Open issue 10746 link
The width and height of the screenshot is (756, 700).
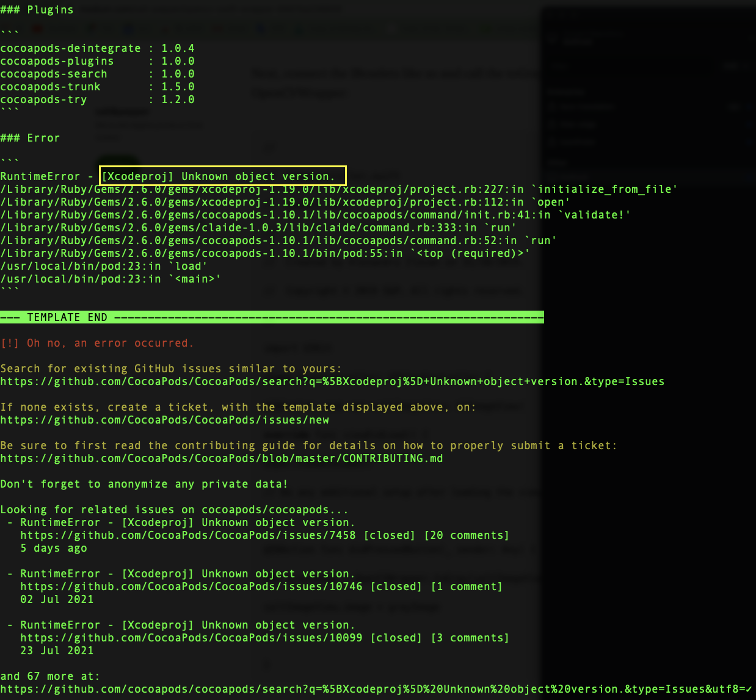tap(191, 586)
